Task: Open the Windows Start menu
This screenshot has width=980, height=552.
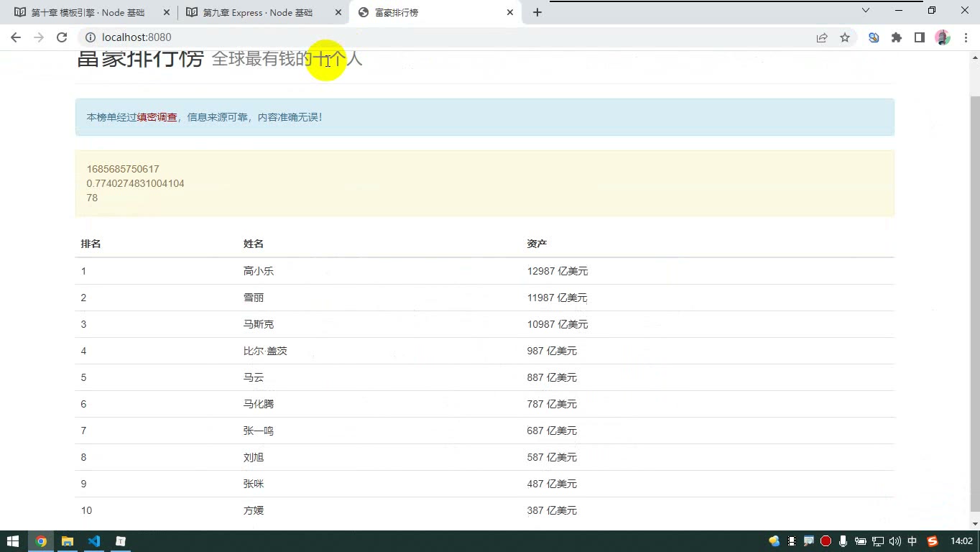Action: tap(13, 541)
